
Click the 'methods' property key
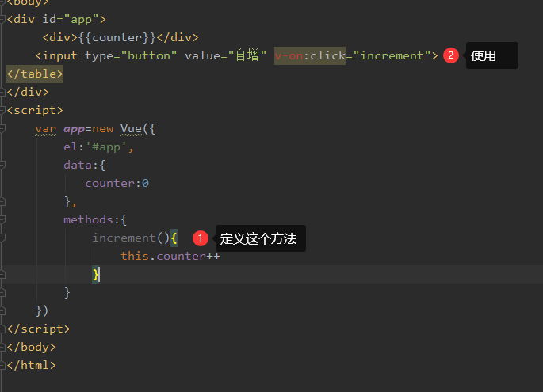tap(88, 219)
